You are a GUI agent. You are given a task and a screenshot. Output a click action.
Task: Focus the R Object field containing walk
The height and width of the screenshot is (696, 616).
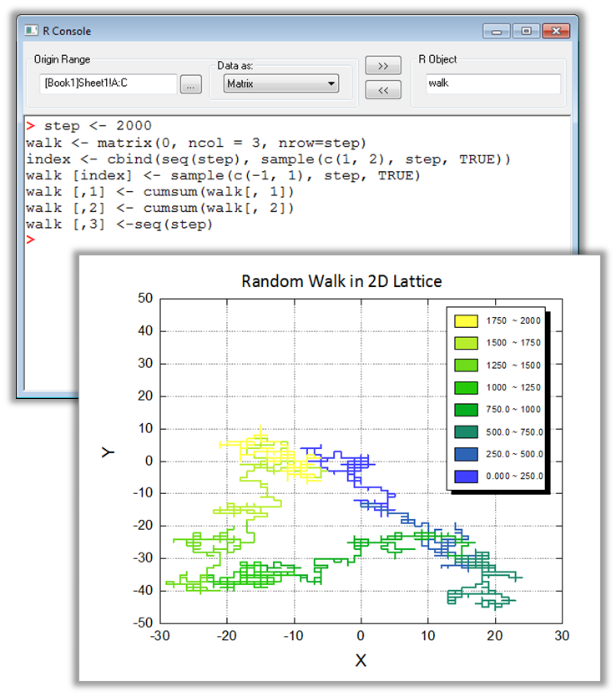coord(492,83)
